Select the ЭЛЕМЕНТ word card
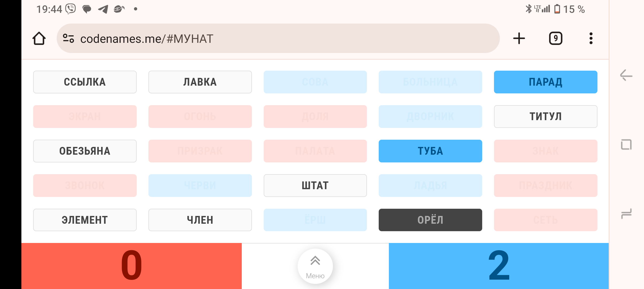 [x=85, y=220]
